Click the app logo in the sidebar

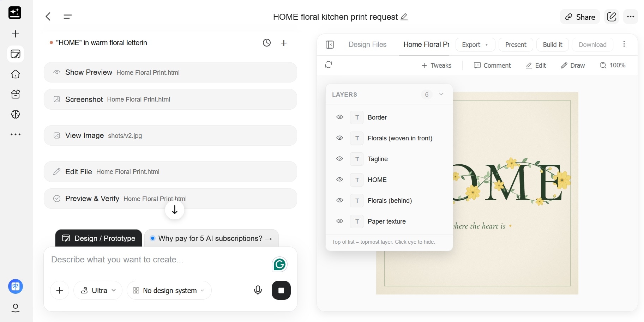click(15, 13)
